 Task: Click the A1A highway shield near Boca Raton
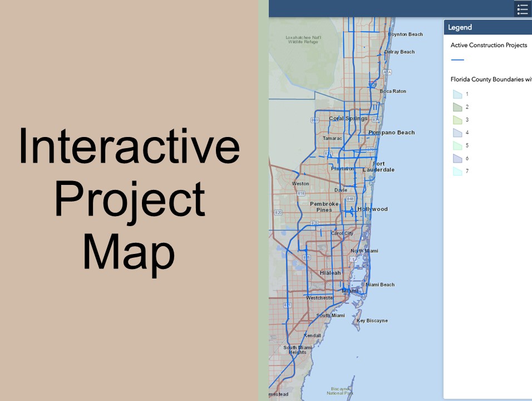(x=387, y=72)
